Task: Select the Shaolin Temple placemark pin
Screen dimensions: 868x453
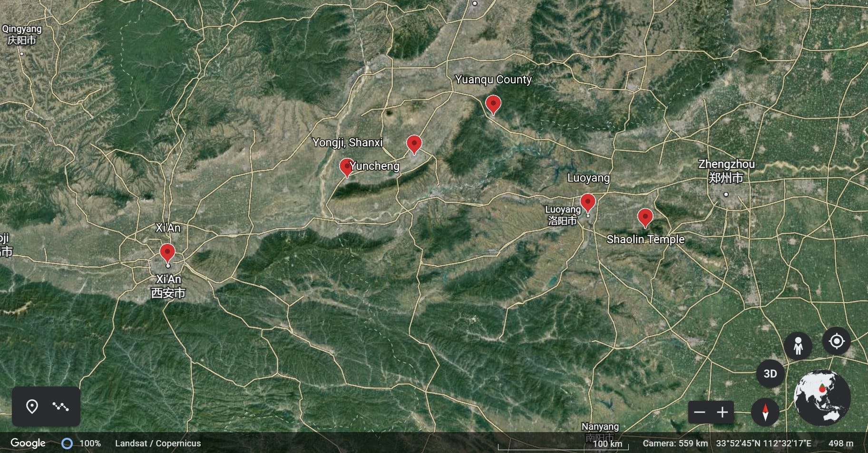Action: click(645, 217)
